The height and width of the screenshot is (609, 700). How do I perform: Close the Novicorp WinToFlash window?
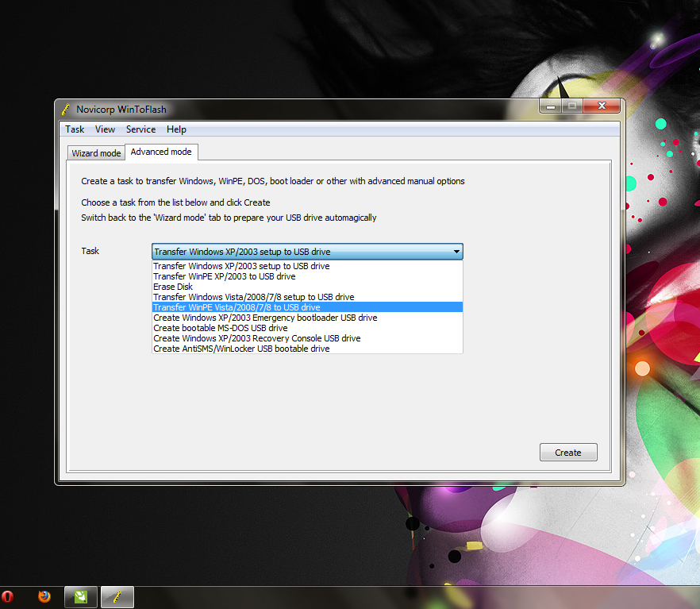pos(602,106)
